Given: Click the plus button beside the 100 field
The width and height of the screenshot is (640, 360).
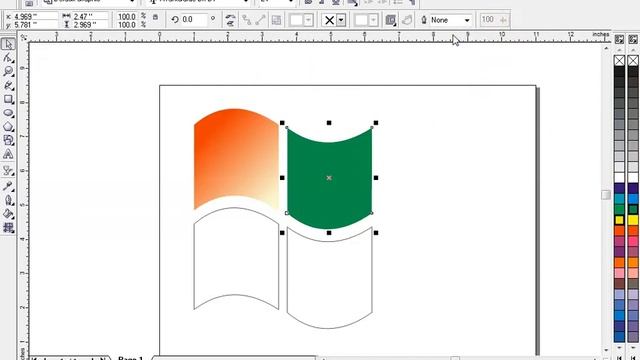Looking at the screenshot, I should tap(503, 20).
